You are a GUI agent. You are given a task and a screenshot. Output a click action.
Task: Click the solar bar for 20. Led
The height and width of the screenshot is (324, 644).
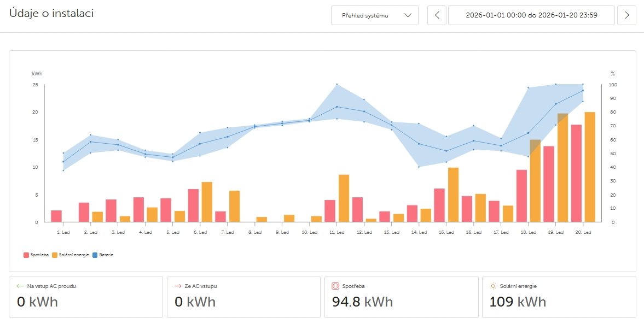(590, 167)
